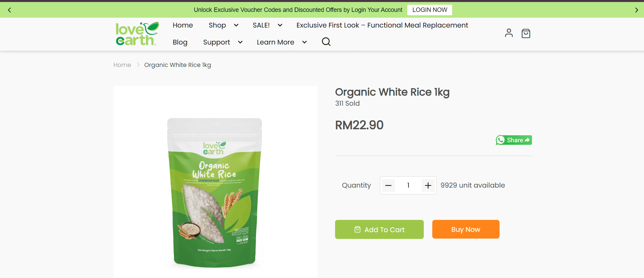Open the shopping bag cart icon

[526, 33]
